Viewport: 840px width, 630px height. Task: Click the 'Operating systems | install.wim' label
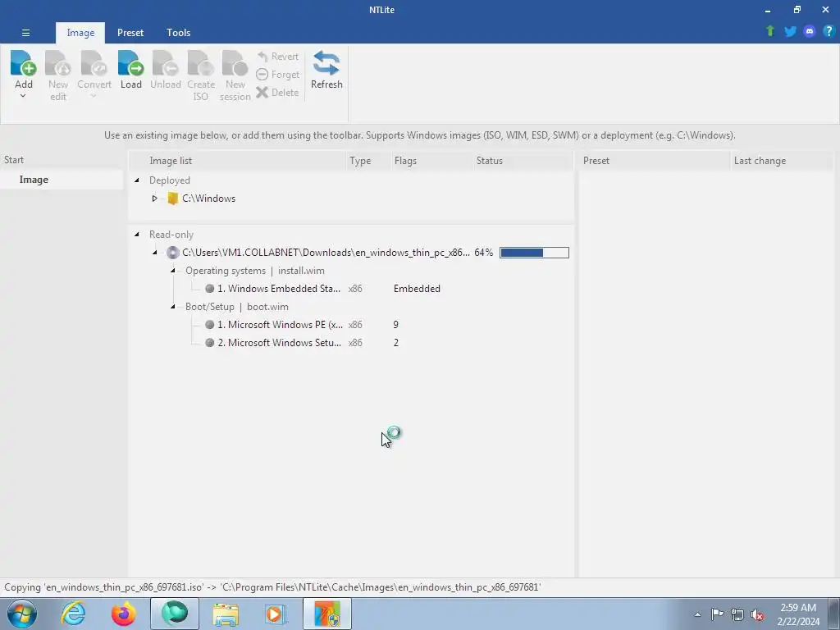pyautogui.click(x=255, y=271)
